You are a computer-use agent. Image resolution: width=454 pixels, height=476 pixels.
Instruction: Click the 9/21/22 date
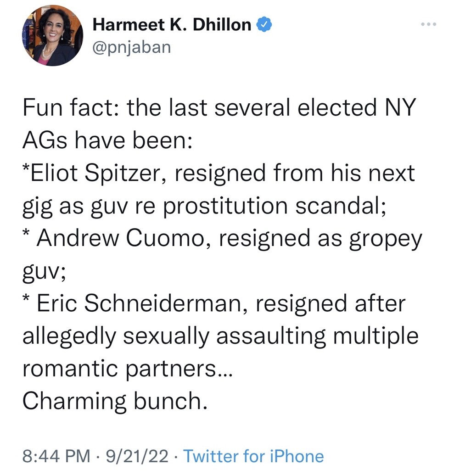click(137, 456)
